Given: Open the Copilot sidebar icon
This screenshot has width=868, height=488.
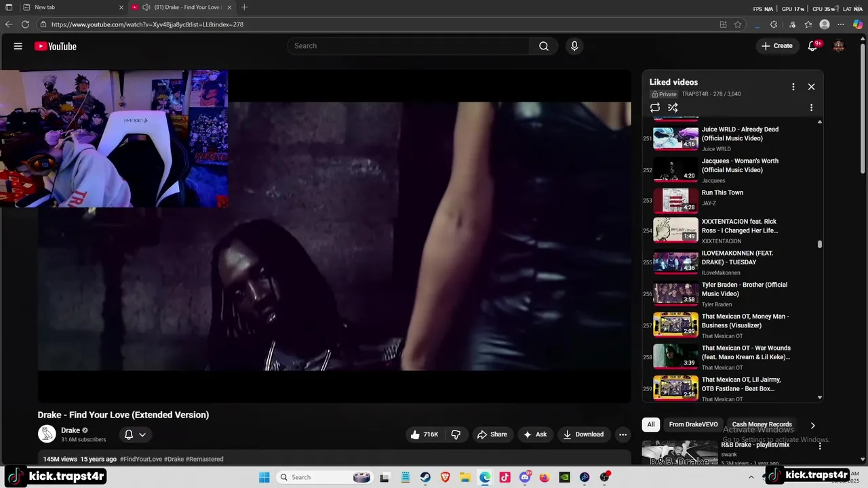Looking at the screenshot, I should (858, 24).
